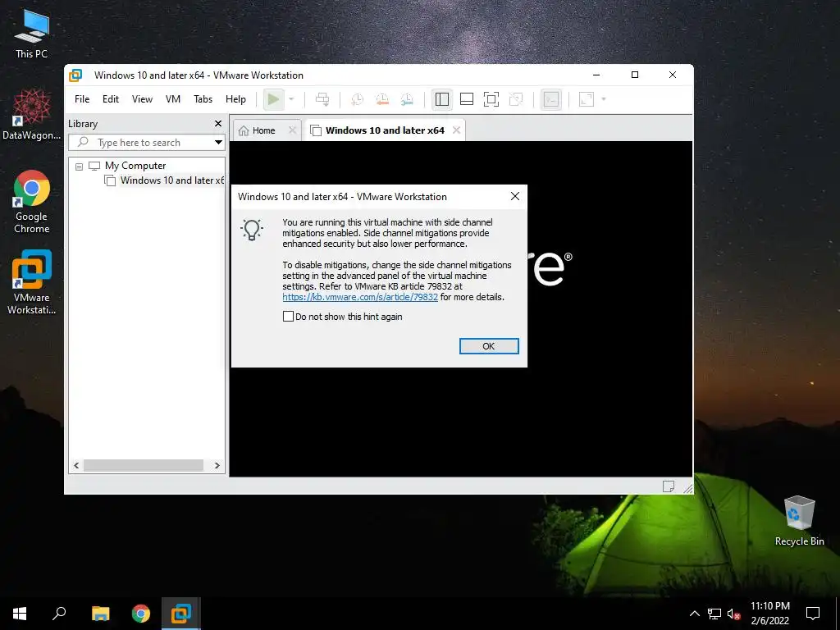Open Google Chrome desktop shortcut
Image resolution: width=840 pixels, height=630 pixels.
[x=32, y=202]
